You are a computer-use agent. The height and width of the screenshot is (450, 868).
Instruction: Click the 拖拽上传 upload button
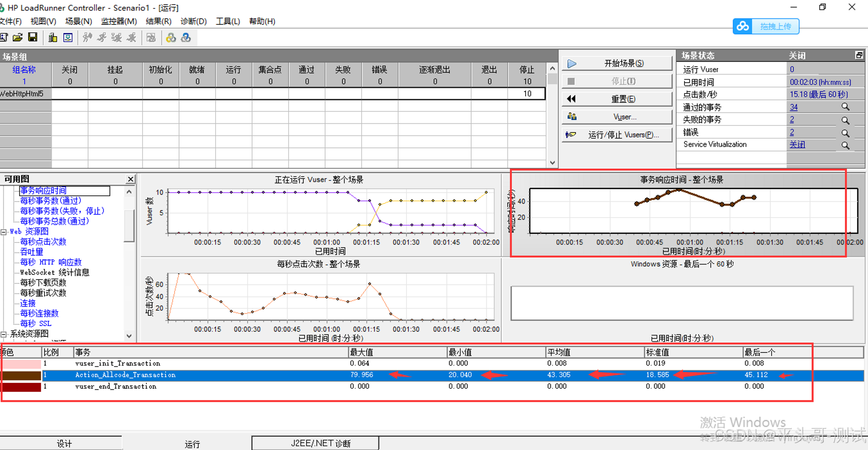[766, 26]
